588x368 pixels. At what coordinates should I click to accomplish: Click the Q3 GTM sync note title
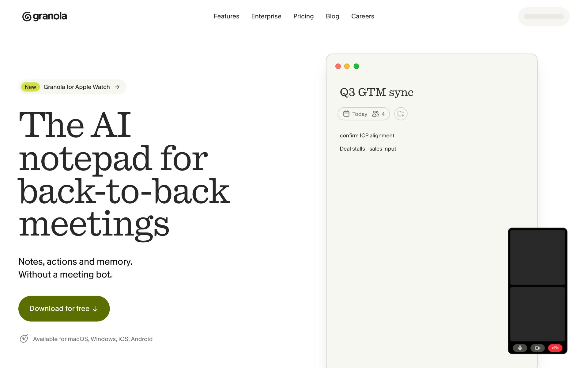(x=376, y=92)
